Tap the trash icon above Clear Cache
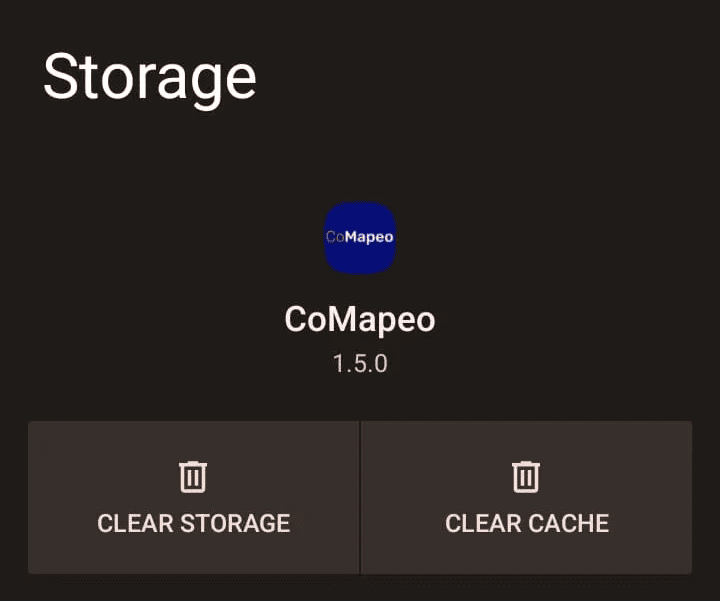 [526, 477]
